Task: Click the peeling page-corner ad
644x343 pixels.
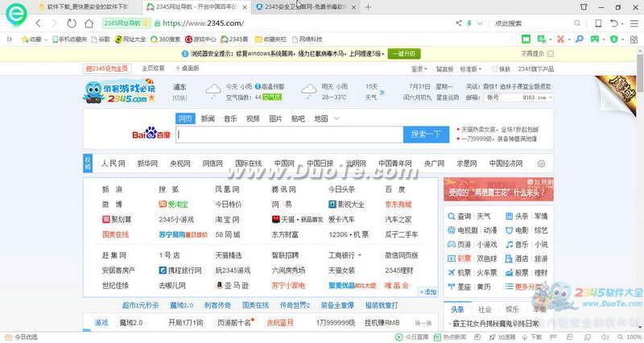Action: (x=616, y=95)
